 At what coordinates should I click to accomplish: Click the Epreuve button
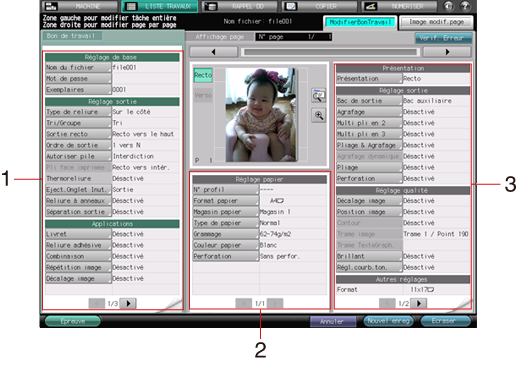(73, 321)
